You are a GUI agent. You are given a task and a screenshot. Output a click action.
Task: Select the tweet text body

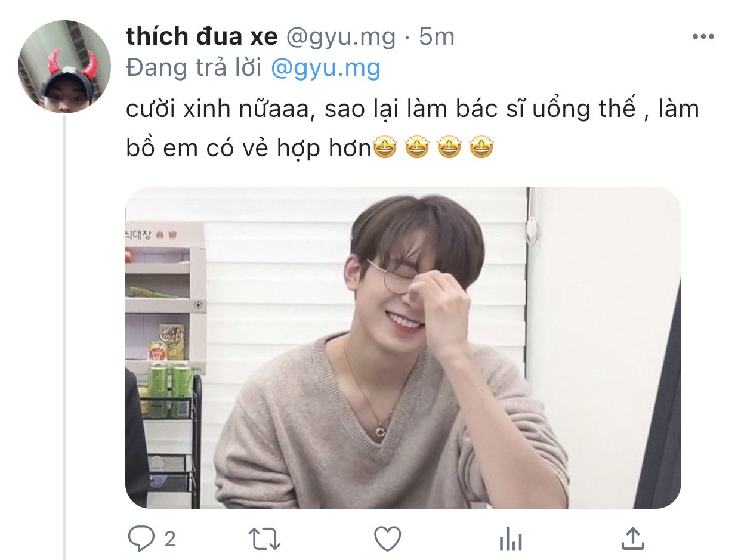412,128
